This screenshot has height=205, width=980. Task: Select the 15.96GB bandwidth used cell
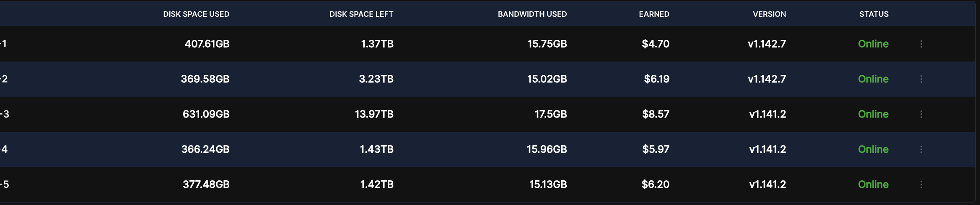pos(547,149)
